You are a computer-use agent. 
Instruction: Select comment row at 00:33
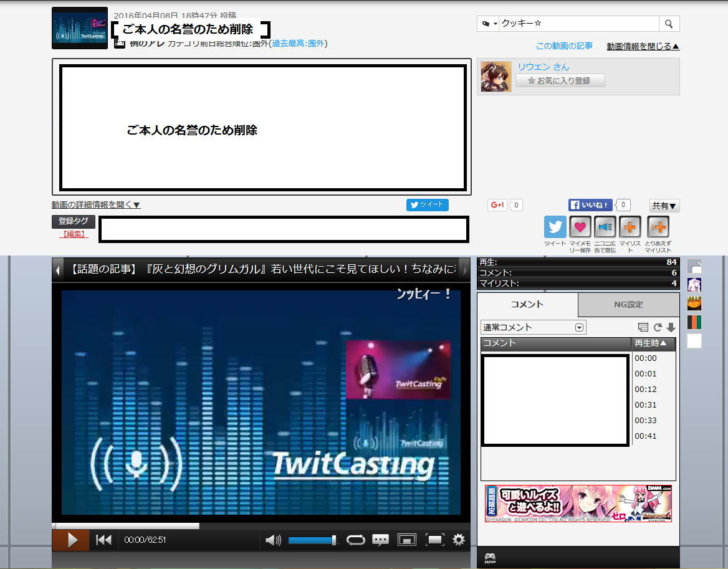(578, 421)
